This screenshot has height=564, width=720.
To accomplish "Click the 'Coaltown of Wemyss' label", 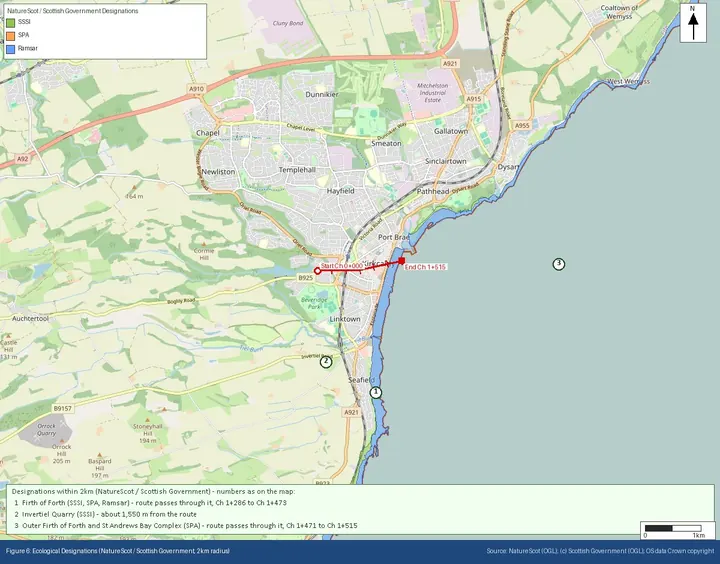I will click(619, 12).
